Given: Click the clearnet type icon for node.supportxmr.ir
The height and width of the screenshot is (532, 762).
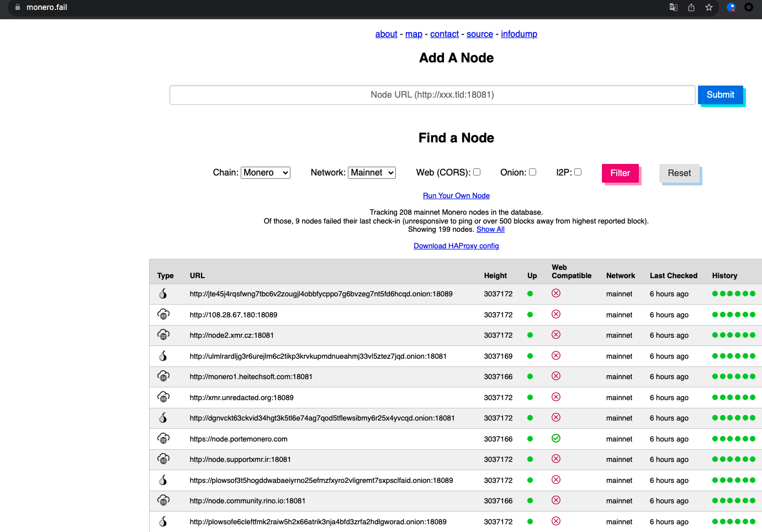Looking at the screenshot, I should (163, 459).
